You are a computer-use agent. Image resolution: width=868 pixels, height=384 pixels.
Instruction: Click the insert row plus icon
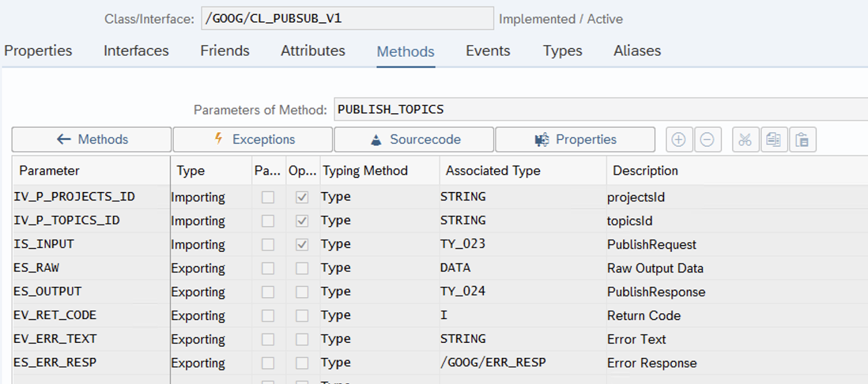(678, 140)
